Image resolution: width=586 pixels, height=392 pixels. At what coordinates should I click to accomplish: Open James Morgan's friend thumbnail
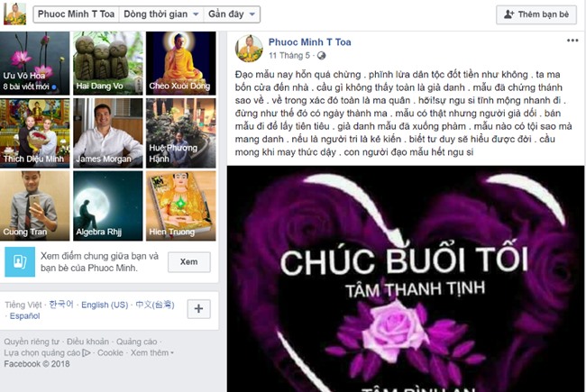pos(108,133)
